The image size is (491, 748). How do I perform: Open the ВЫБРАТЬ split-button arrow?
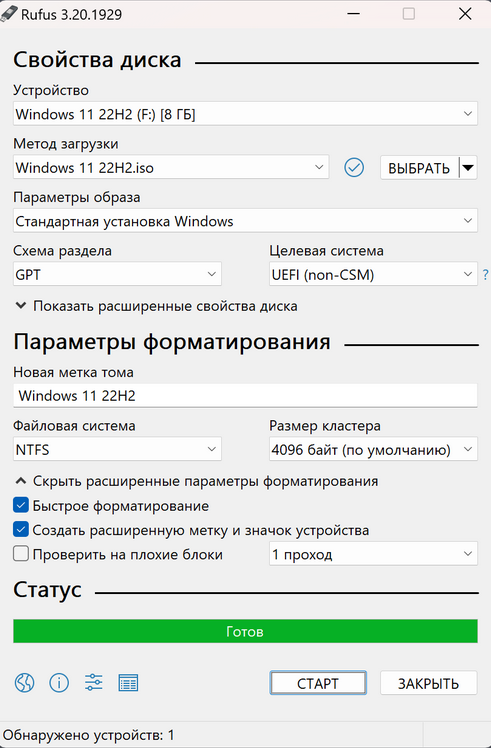click(468, 167)
